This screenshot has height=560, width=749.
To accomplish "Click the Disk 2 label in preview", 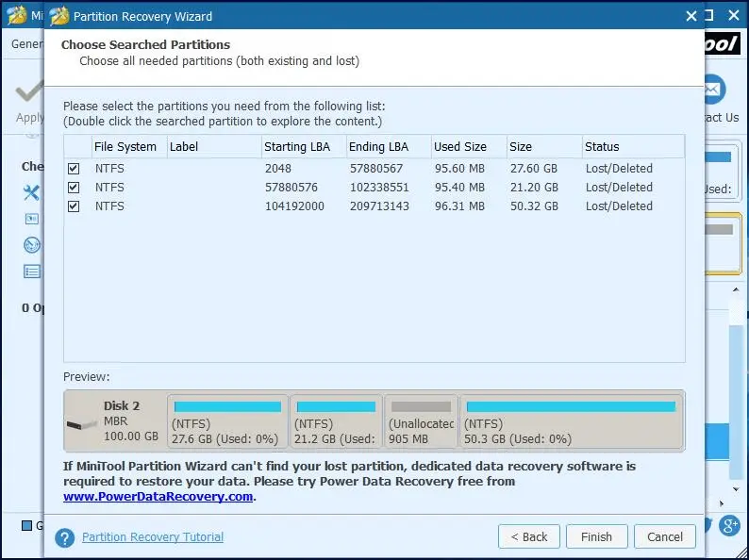I will (122, 405).
